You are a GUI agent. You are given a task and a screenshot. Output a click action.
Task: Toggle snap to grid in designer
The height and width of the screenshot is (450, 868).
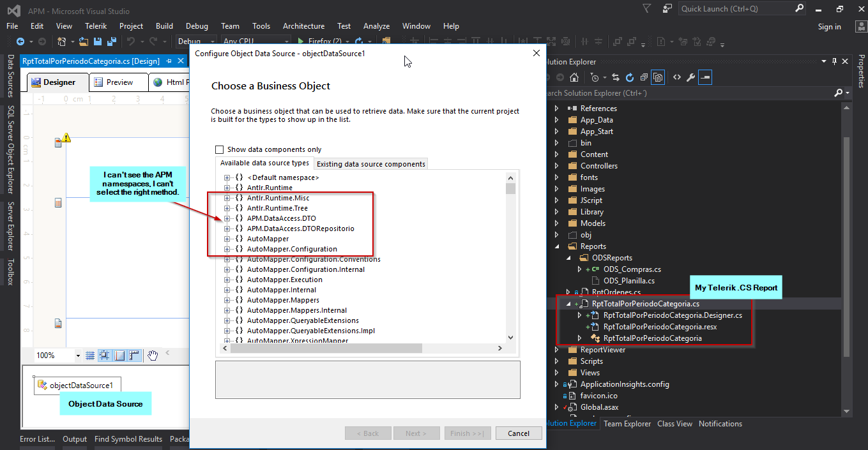pyautogui.click(x=104, y=355)
